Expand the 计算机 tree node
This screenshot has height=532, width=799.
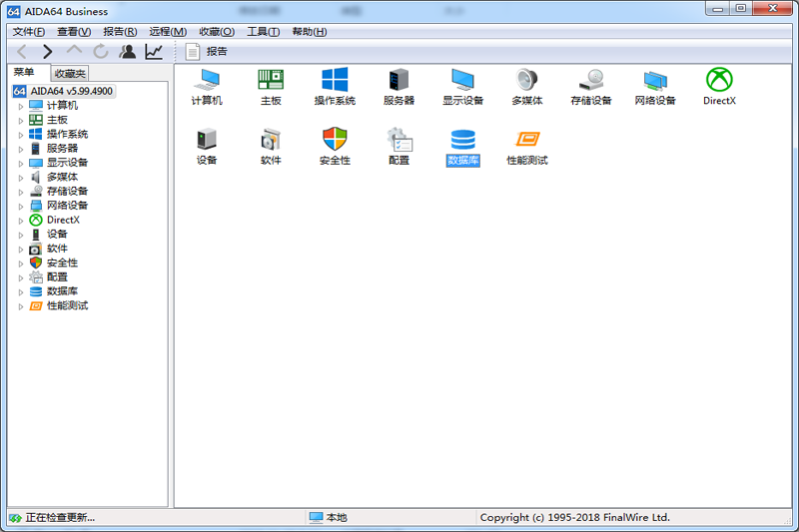click(20, 106)
